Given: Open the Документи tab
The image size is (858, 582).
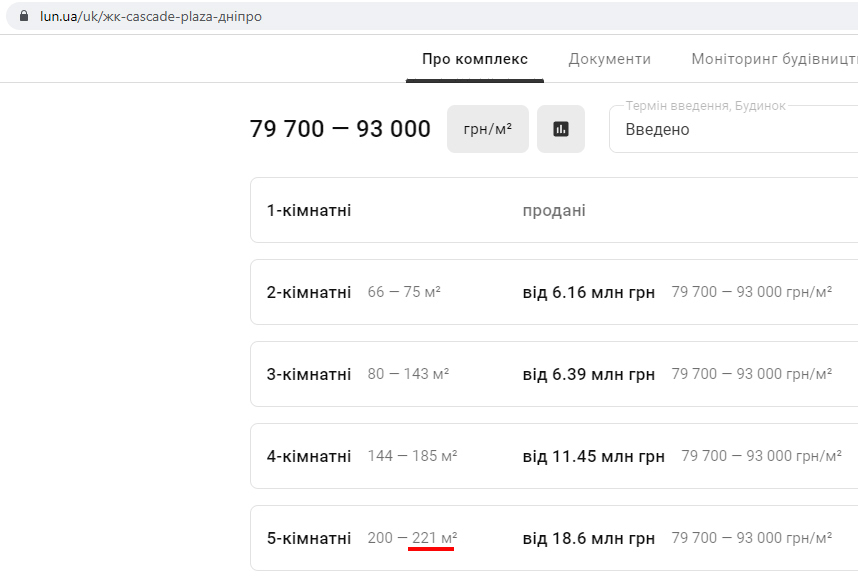Looking at the screenshot, I should click(610, 59).
